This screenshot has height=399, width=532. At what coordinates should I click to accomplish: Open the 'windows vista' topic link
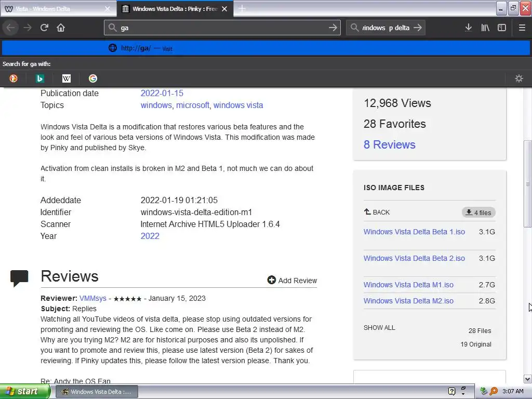(238, 105)
